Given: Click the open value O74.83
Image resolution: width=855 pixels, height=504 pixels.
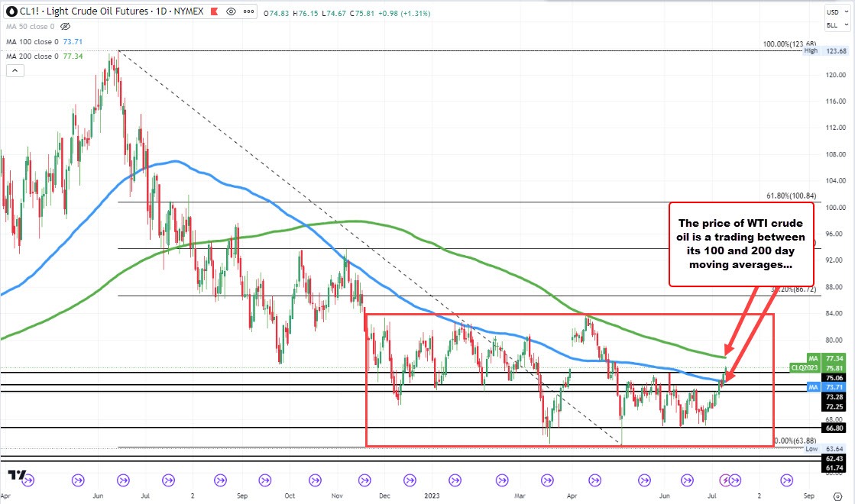Looking at the screenshot, I should click(x=276, y=13).
